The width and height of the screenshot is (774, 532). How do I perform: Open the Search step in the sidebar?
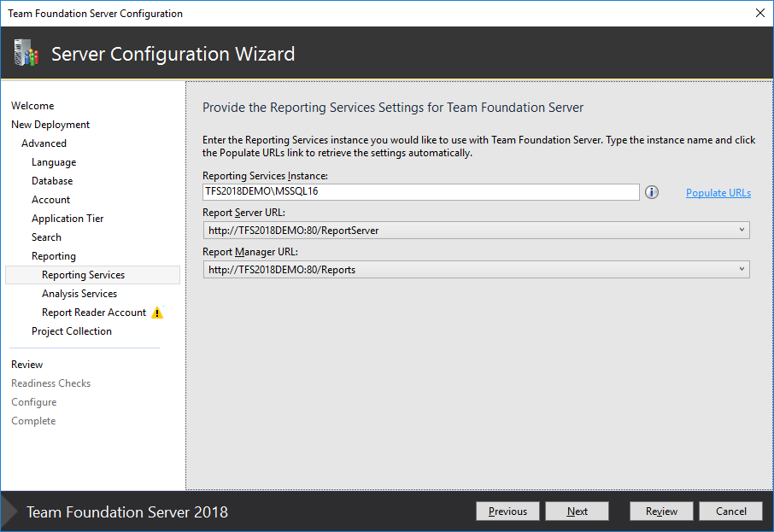[x=46, y=237]
